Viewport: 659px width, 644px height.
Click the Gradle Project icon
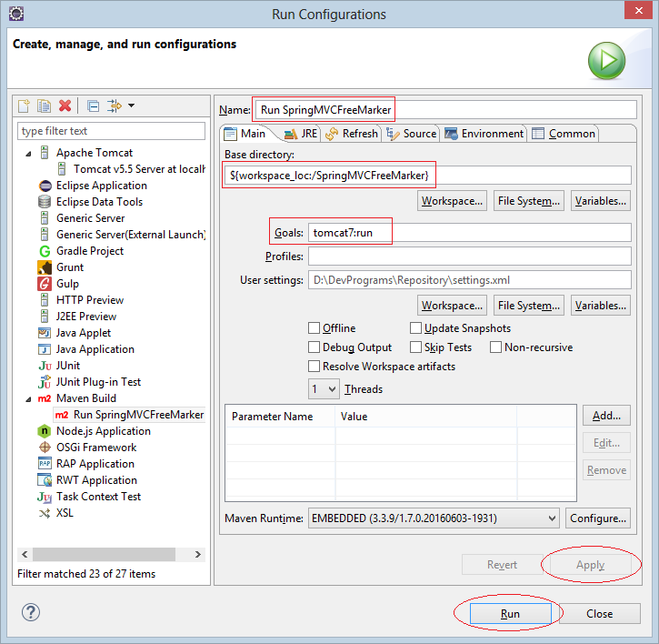(x=45, y=251)
